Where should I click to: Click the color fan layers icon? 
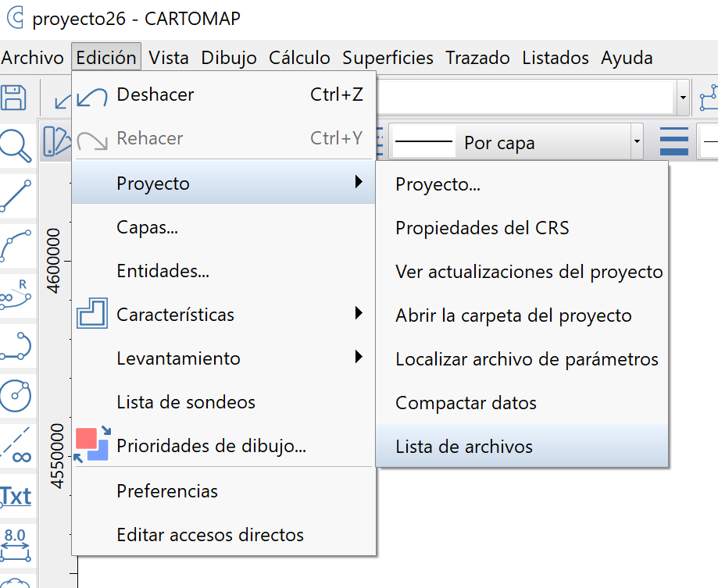pos(56,139)
